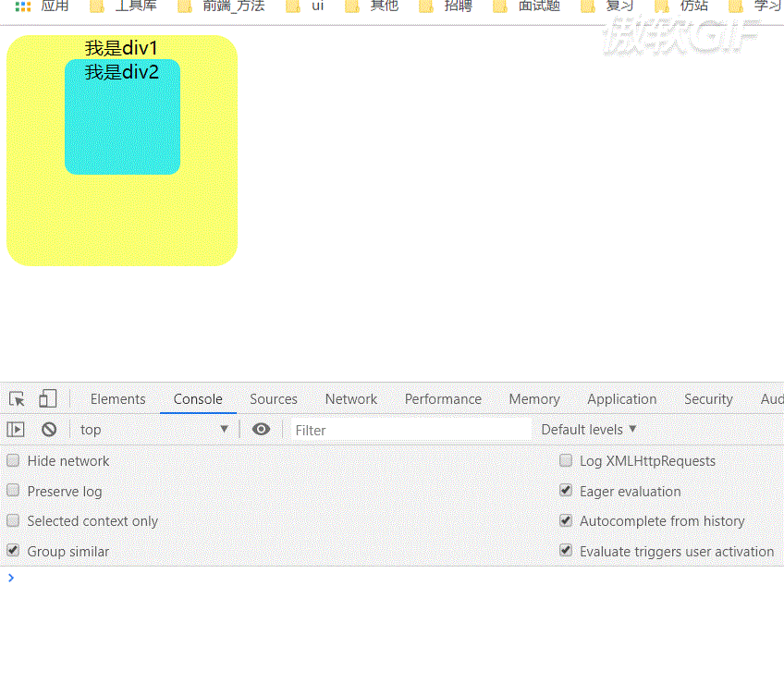Open the 工具库 bookmark folder
This screenshot has height=695, width=784.
tap(123, 6)
